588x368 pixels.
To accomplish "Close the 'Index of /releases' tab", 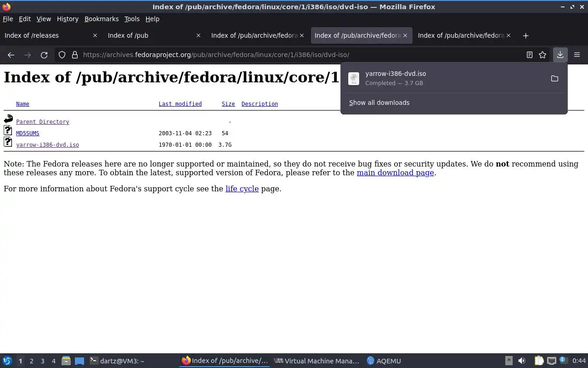I will pos(95,35).
